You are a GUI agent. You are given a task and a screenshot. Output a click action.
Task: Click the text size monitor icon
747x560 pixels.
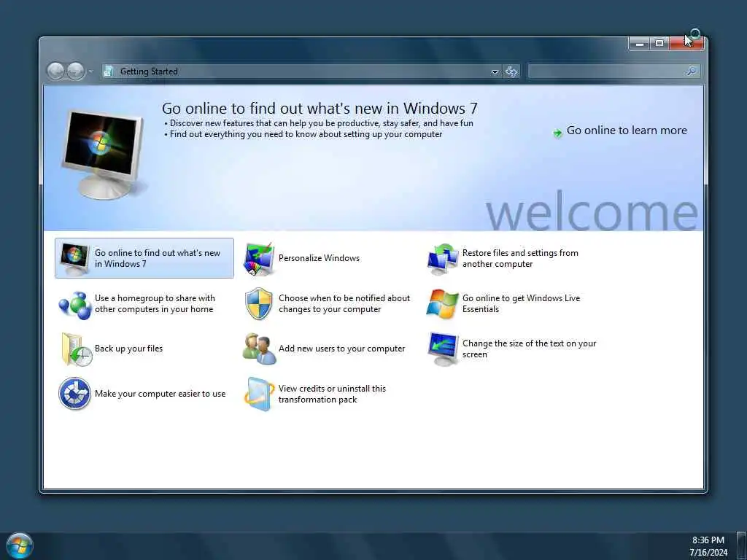coord(443,349)
